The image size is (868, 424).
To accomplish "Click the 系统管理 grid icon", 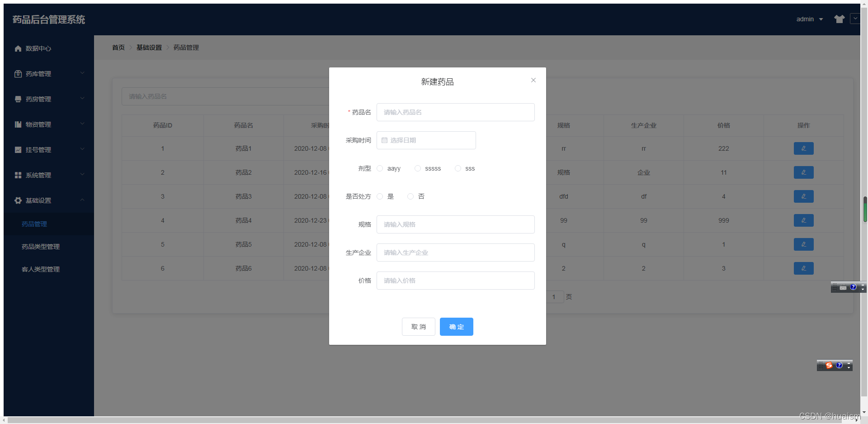I will tap(18, 175).
